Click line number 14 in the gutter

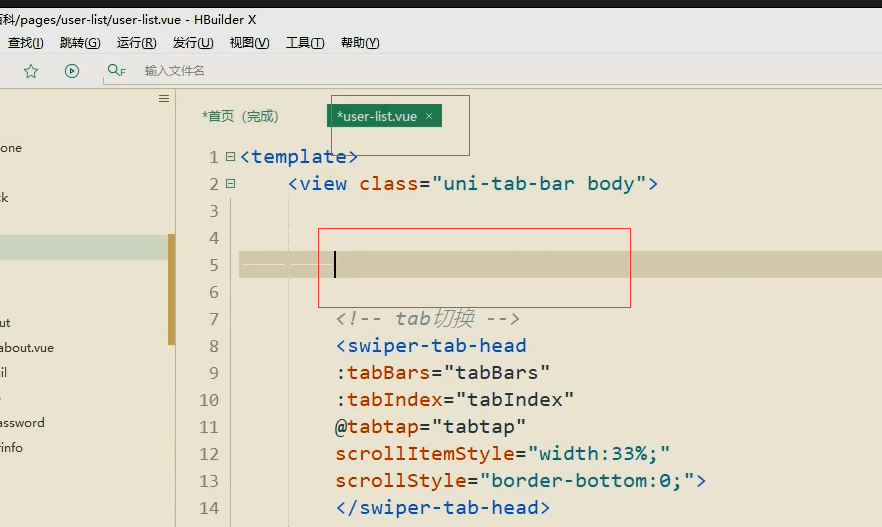tap(209, 508)
